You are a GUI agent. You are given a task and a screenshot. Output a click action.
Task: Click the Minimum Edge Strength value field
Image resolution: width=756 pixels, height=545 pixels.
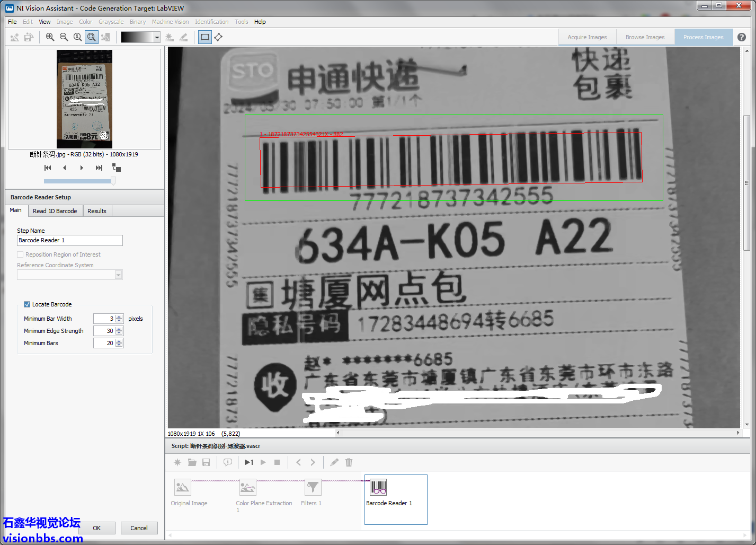104,331
